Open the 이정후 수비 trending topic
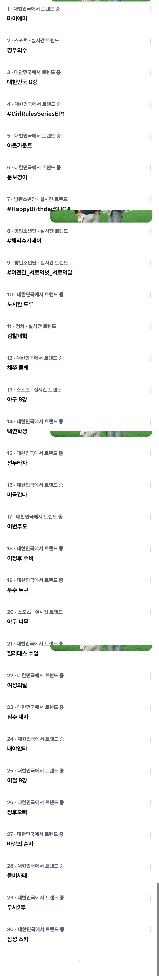 pyautogui.click(x=20, y=558)
